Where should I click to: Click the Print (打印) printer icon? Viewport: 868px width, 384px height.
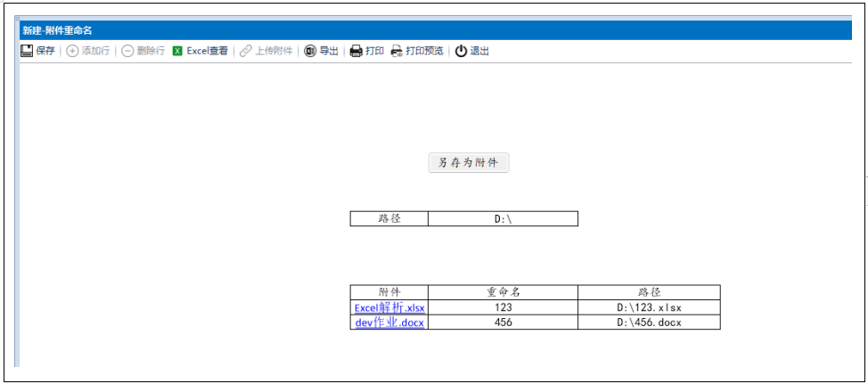tap(356, 51)
